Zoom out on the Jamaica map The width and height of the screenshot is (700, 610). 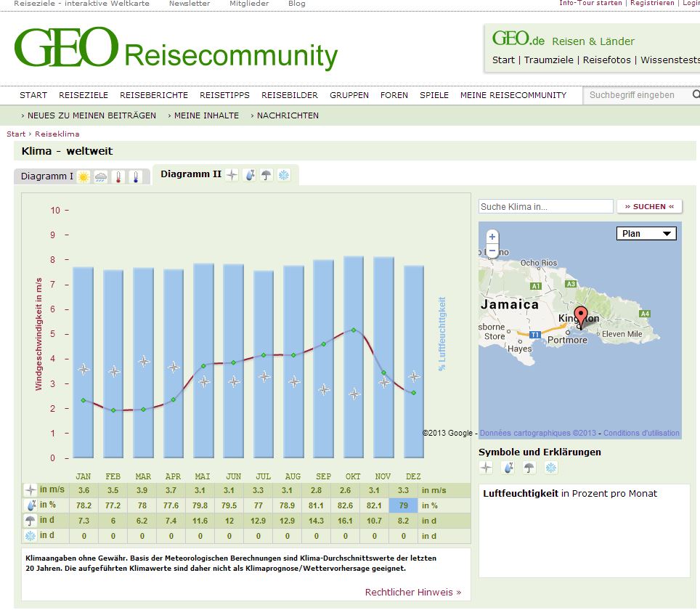pyautogui.click(x=492, y=251)
